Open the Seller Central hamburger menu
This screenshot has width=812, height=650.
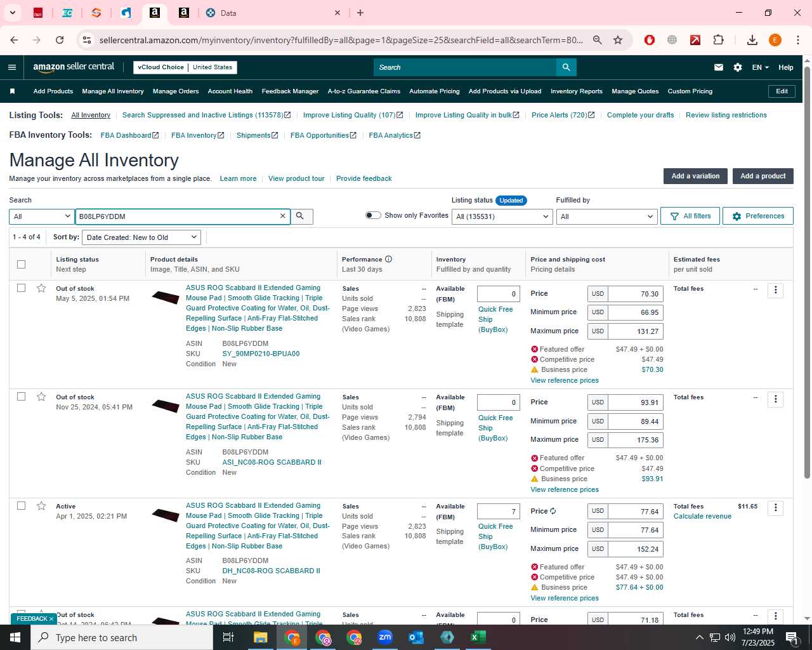[12, 67]
